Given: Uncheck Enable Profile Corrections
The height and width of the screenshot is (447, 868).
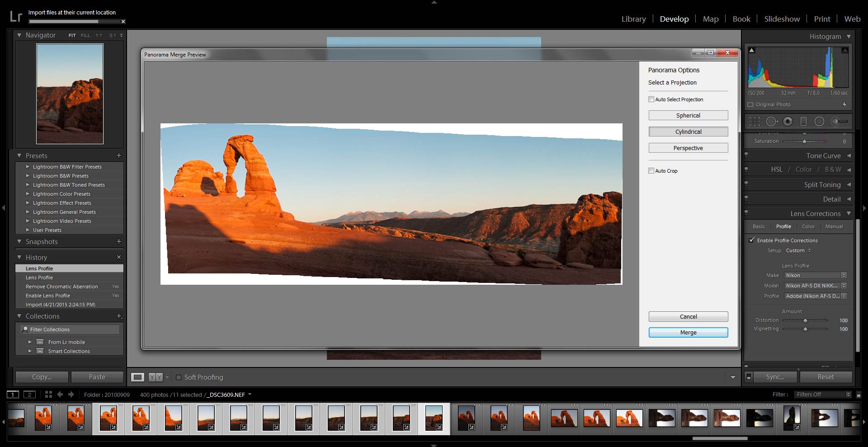Looking at the screenshot, I should coord(751,240).
